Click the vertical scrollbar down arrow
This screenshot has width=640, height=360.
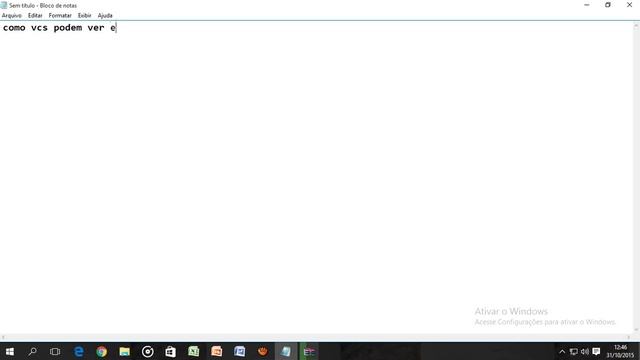pos(636,330)
